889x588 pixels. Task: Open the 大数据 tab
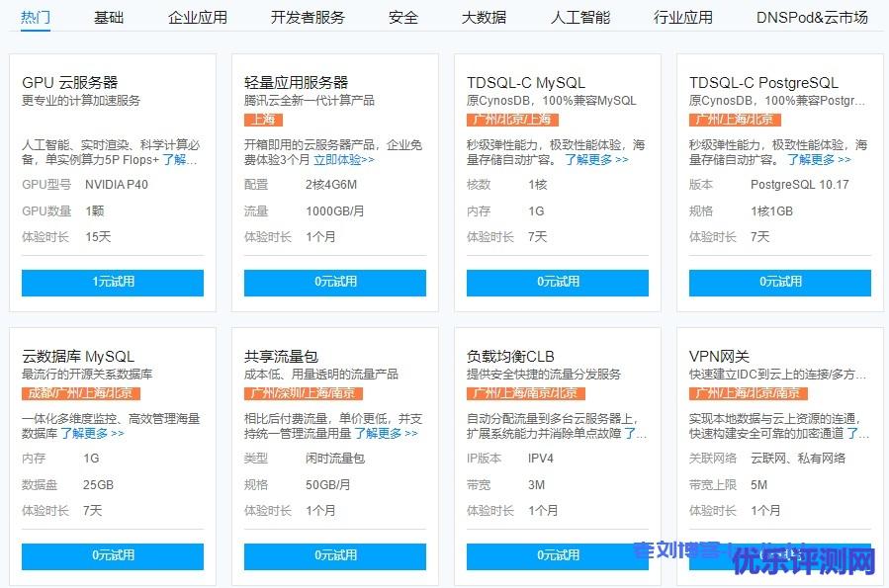coord(484,17)
